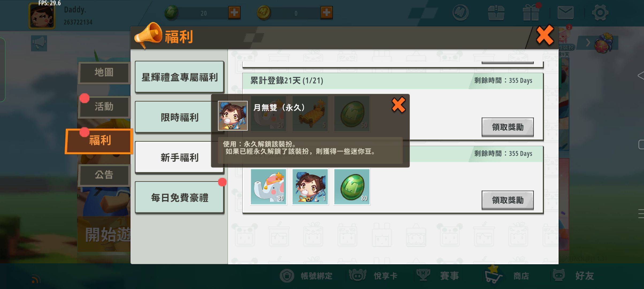The image size is (644, 289).
Task: Select the 每日免費豪禮 tab
Action: point(179,197)
